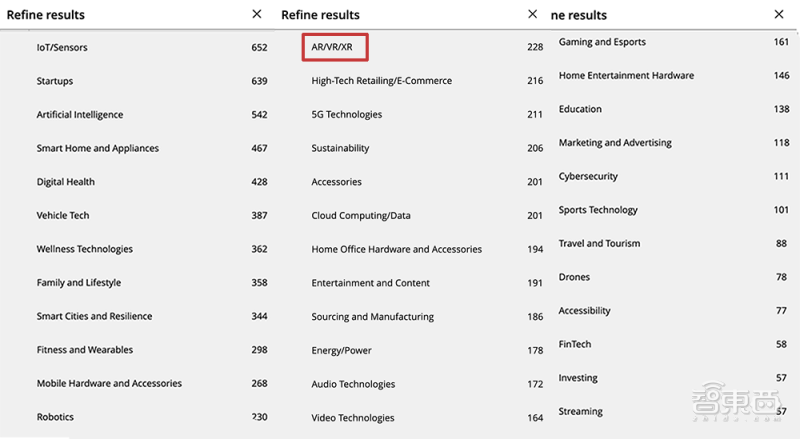800x439 pixels.
Task: Select Smart Home and Appliances
Action: (97, 148)
